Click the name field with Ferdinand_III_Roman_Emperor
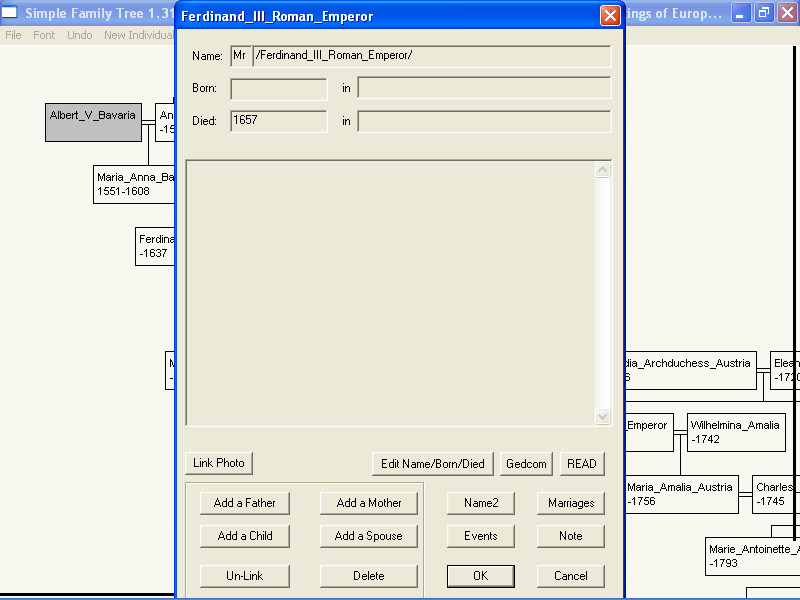The image size is (800, 600). coord(432,56)
